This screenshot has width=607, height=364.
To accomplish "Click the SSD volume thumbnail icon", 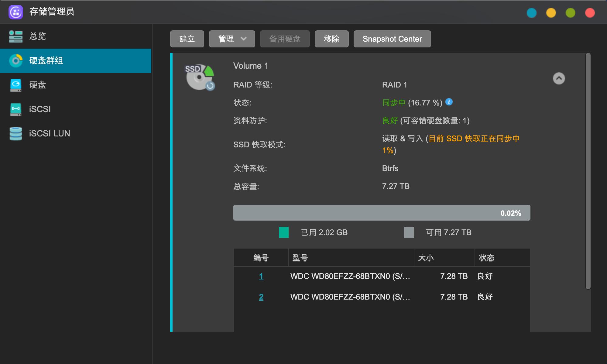I will pos(200,77).
